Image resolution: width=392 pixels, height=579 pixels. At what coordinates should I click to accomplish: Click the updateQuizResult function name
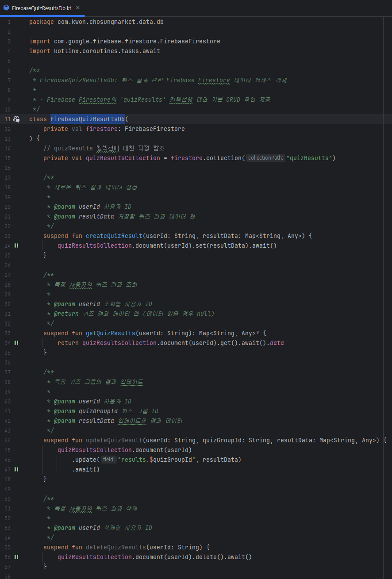tap(114, 440)
